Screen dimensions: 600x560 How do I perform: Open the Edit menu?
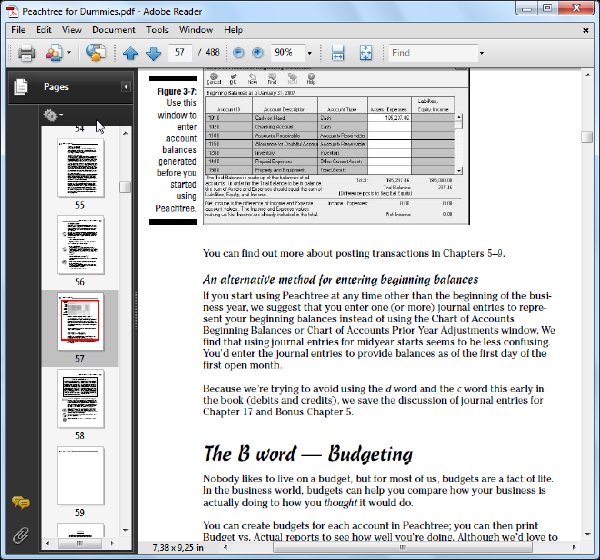(44, 30)
